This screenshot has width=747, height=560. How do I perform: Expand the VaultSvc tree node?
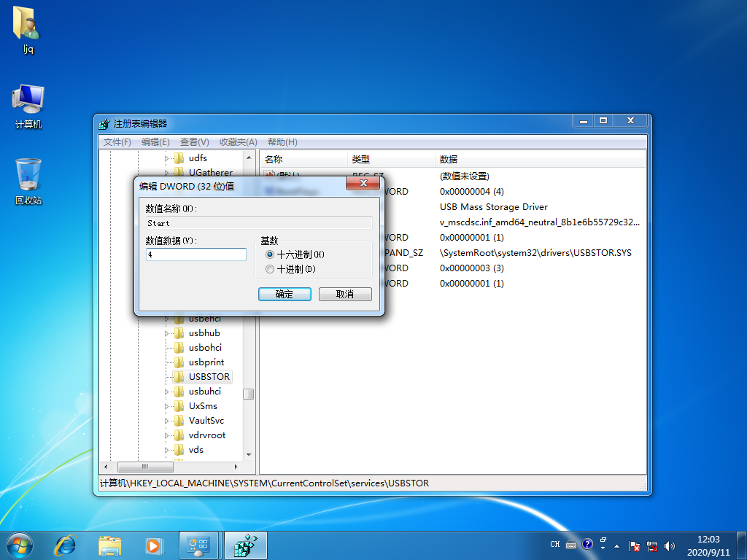pos(167,420)
